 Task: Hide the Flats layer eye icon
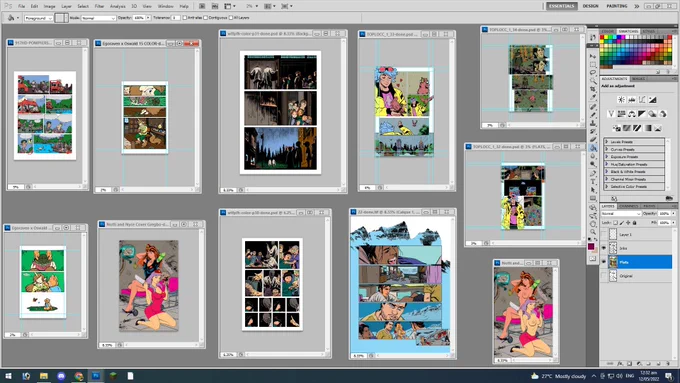tap(604, 262)
